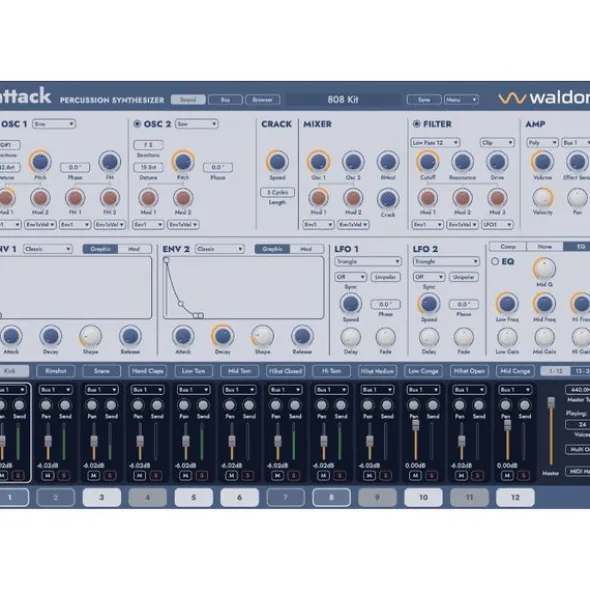Open the LFO 2 Sync Off dropdown
The width and height of the screenshot is (590, 591).
coord(429,277)
